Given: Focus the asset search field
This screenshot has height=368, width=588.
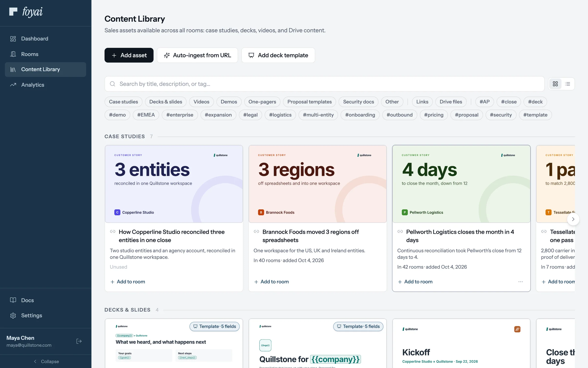Looking at the screenshot, I should (x=324, y=84).
